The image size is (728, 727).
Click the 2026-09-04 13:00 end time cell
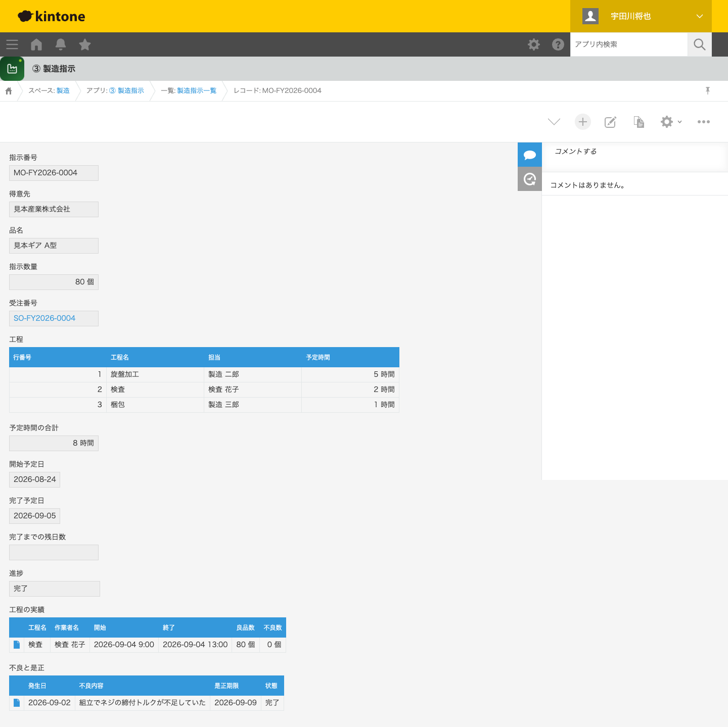point(195,645)
